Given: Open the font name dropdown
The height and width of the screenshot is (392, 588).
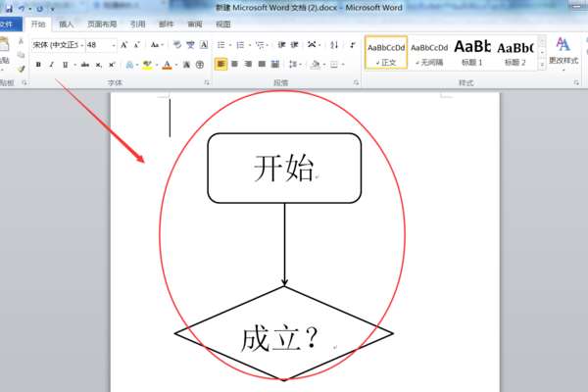Looking at the screenshot, I should 81,45.
